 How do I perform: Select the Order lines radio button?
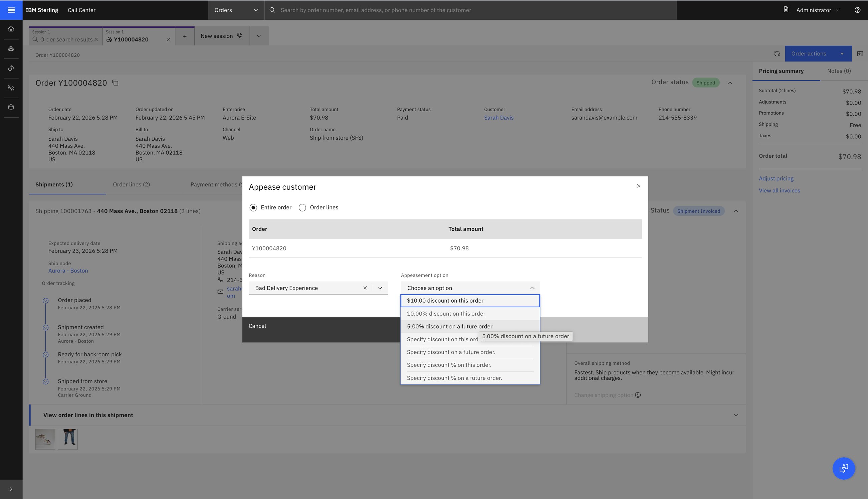[x=302, y=208]
